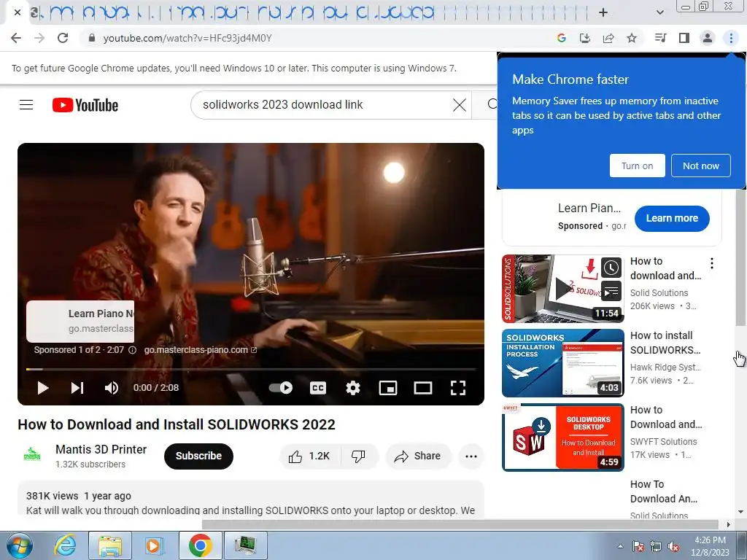747x560 pixels.
Task: Click the ad info icon beside Sponsored
Action: pos(133,350)
